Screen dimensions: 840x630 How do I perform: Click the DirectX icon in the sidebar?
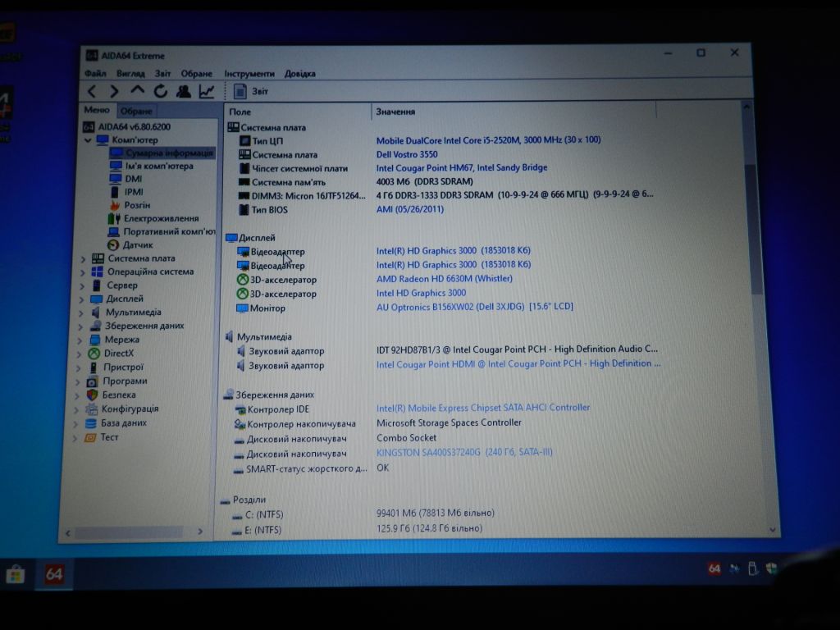[x=94, y=354]
